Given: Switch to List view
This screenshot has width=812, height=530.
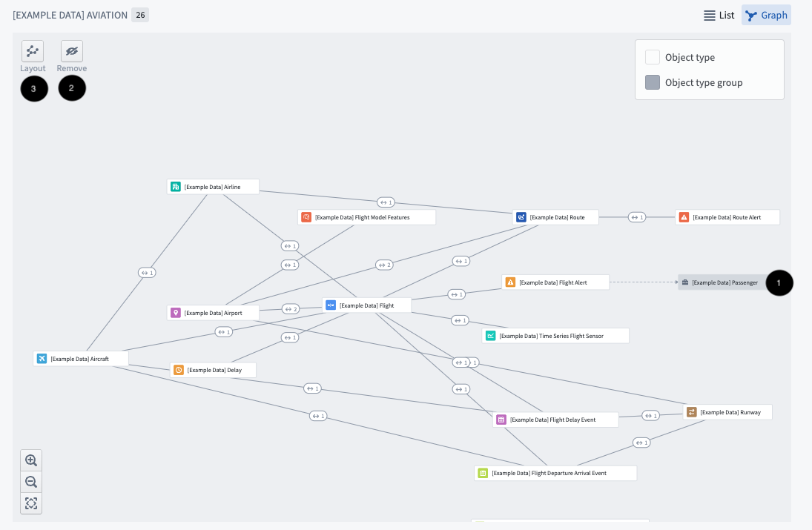Looking at the screenshot, I should click(719, 15).
